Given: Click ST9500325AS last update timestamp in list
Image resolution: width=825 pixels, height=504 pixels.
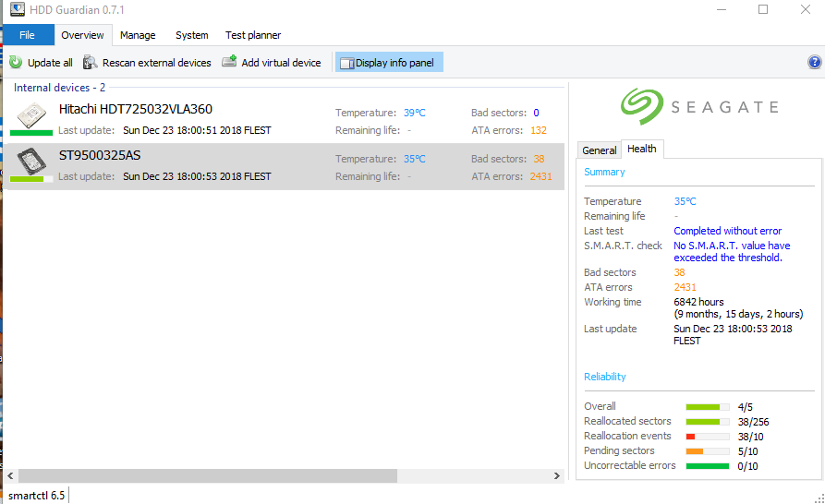Looking at the screenshot, I should (x=198, y=176).
